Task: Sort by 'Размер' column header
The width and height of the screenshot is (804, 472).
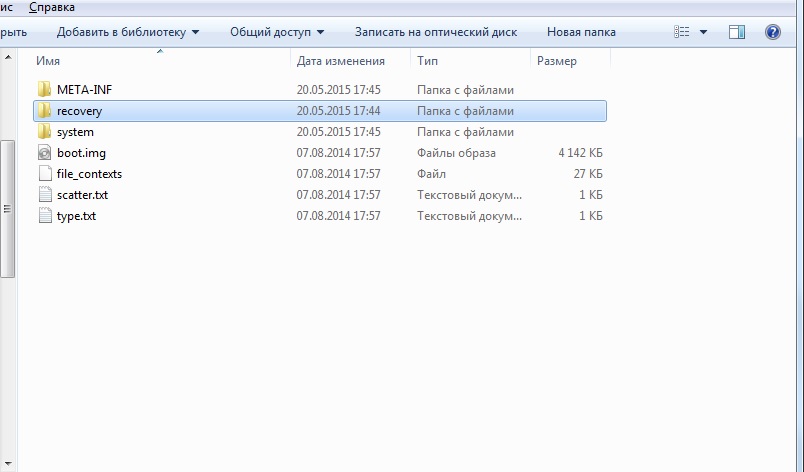Action: pos(556,61)
